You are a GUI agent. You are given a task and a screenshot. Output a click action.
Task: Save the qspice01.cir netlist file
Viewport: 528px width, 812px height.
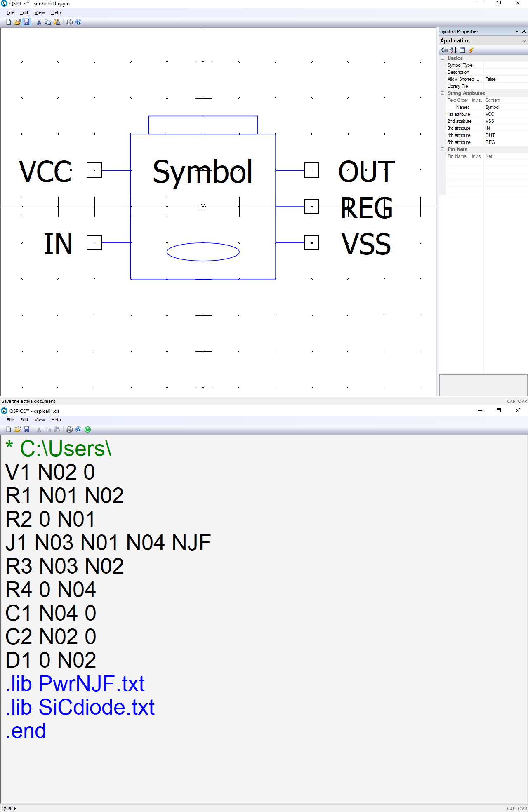(26, 429)
